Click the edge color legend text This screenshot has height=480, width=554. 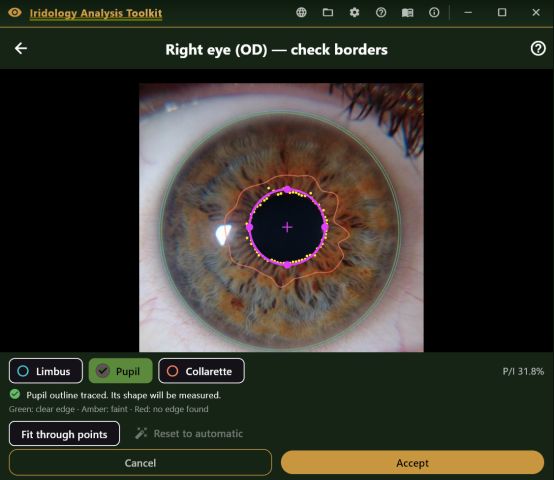[x=108, y=409]
